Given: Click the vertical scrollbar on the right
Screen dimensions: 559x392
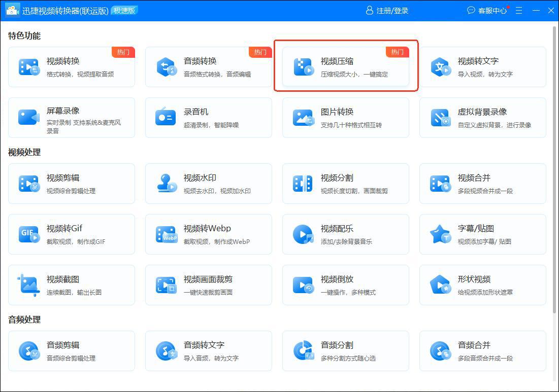Looking at the screenshot, I should [x=554, y=167].
